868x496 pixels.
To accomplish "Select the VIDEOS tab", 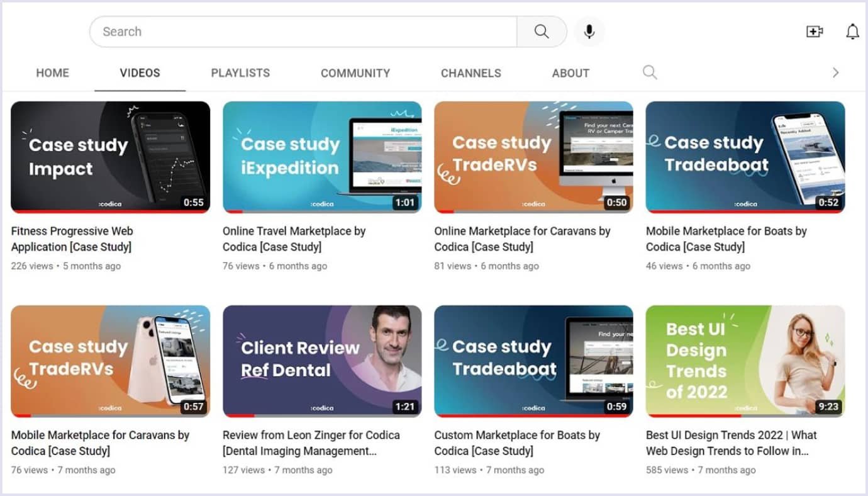I will pos(140,73).
